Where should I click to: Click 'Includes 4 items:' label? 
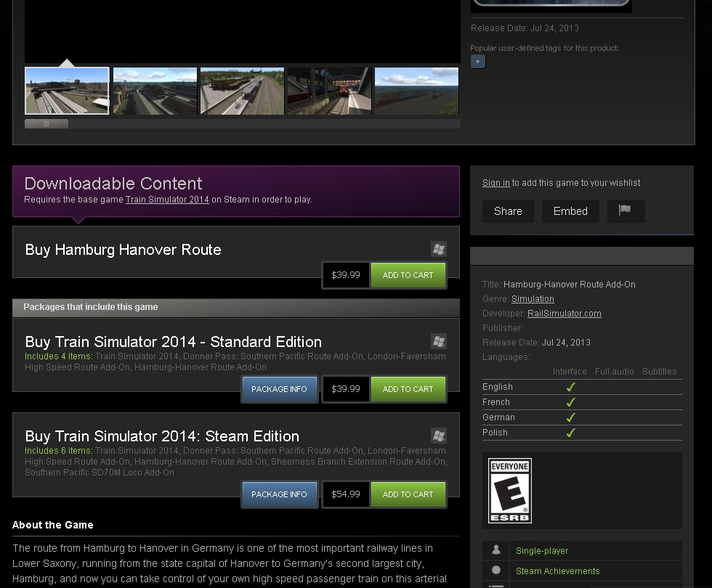(x=59, y=356)
